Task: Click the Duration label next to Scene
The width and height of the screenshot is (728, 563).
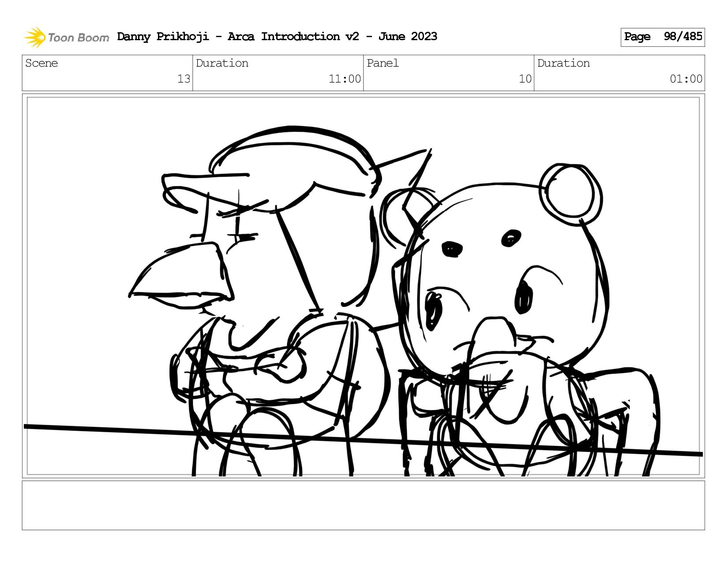Action: click(x=222, y=63)
